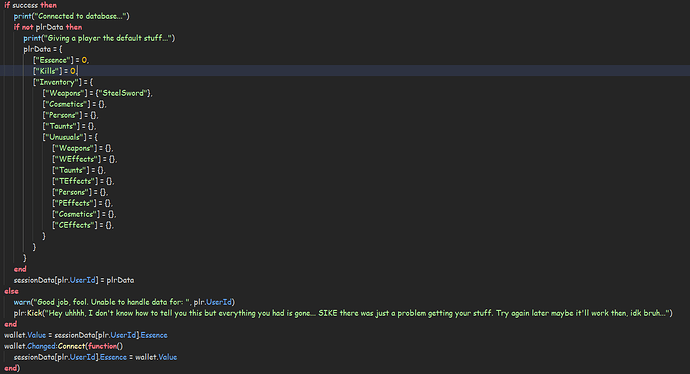Select ["Taunts"] under Inventory
The image size is (690, 374).
click(69, 126)
